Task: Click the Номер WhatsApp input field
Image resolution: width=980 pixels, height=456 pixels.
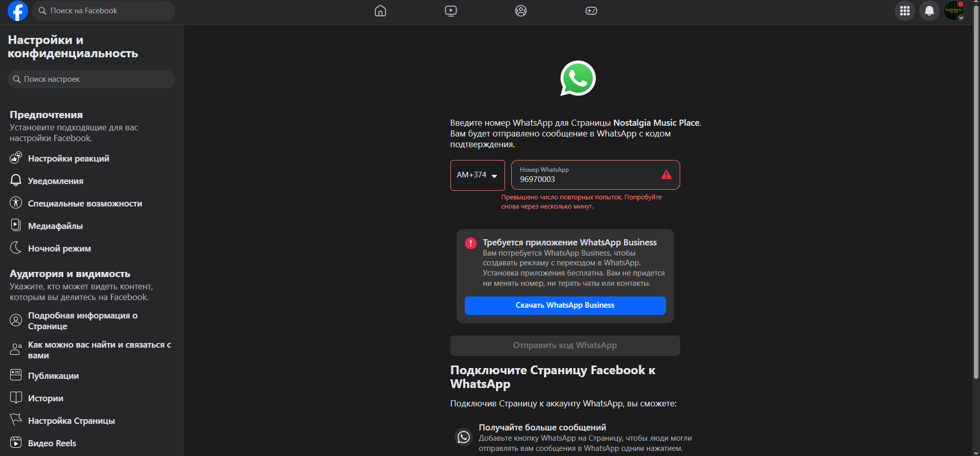Action: tap(595, 175)
